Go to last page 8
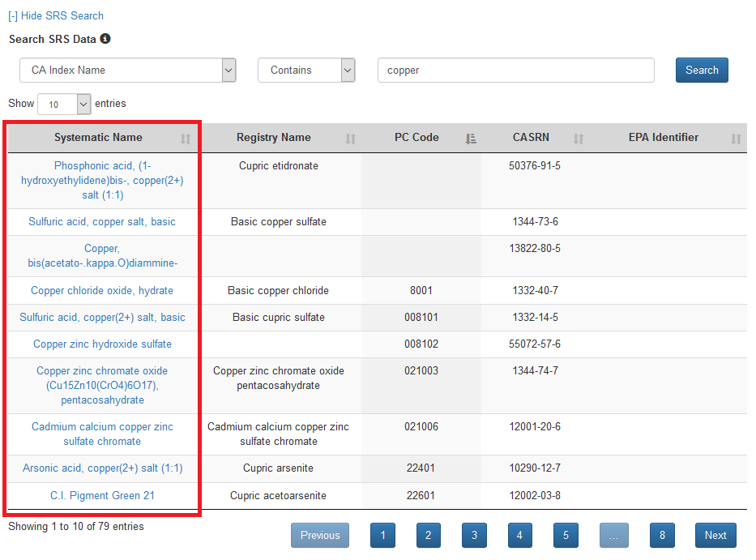 (662, 535)
